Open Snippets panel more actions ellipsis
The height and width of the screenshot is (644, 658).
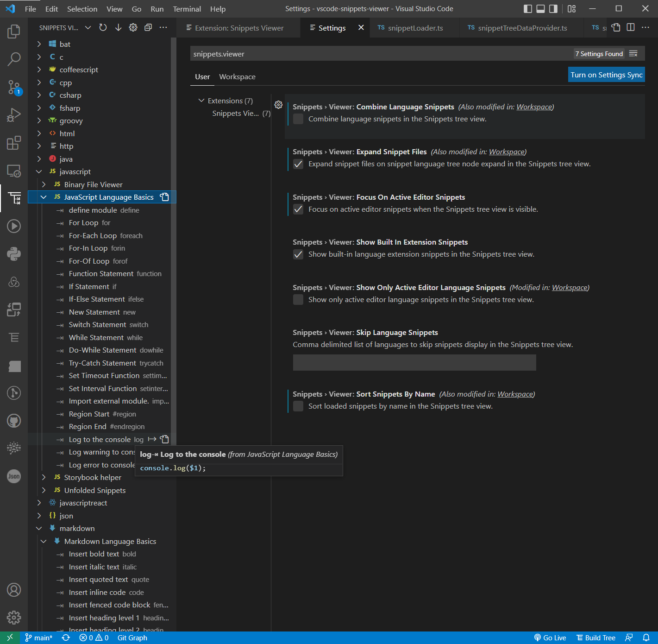163,28
